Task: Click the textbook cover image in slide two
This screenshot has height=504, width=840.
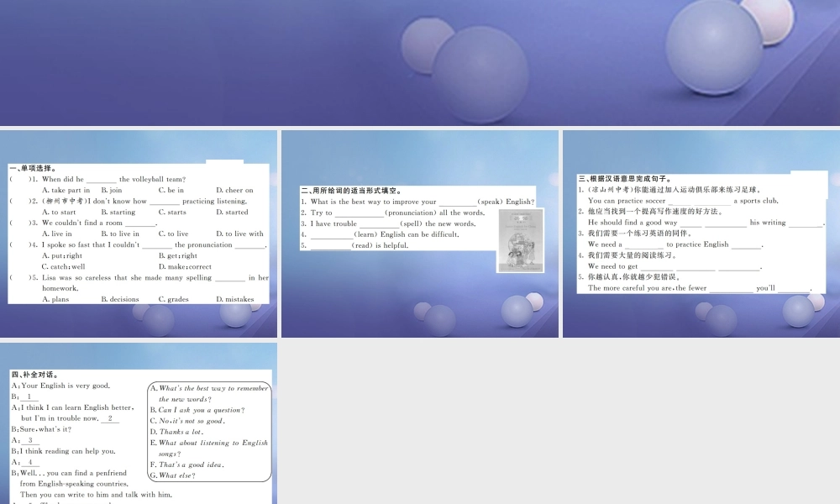Action: 520,240
